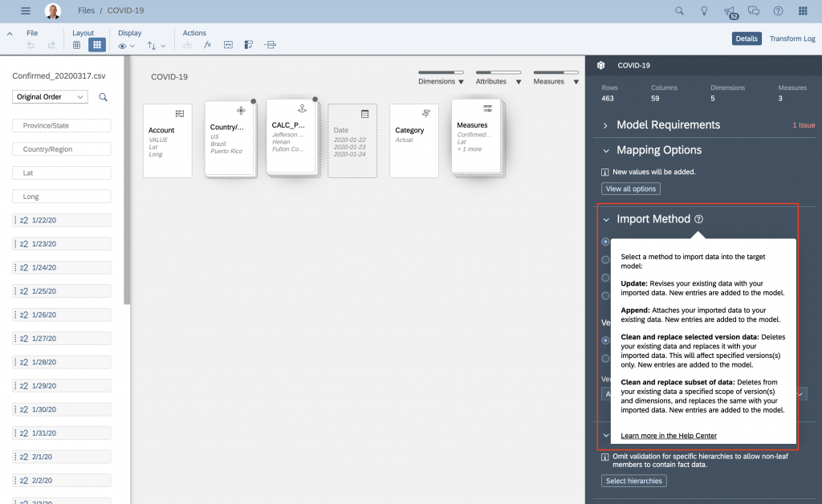The image size is (822, 504).
Task: Click the hierarchy action icon
Action: pos(270,45)
